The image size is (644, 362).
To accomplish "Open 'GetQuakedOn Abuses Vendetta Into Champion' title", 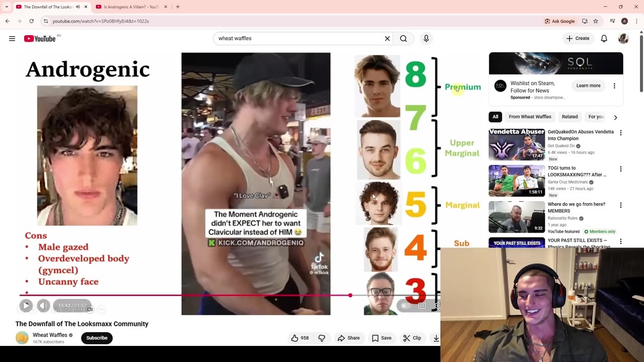I will pyautogui.click(x=581, y=135).
